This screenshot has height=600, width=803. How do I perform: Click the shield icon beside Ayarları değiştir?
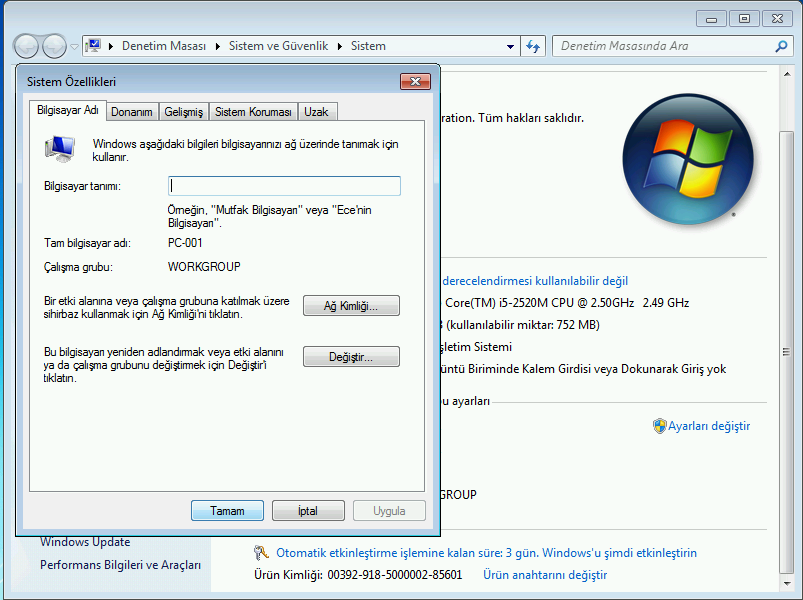pyautogui.click(x=659, y=426)
